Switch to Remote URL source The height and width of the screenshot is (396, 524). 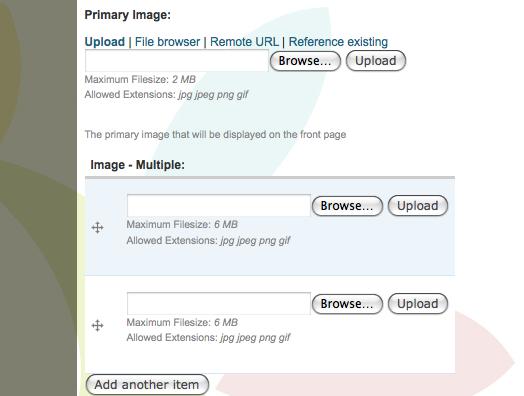(244, 42)
